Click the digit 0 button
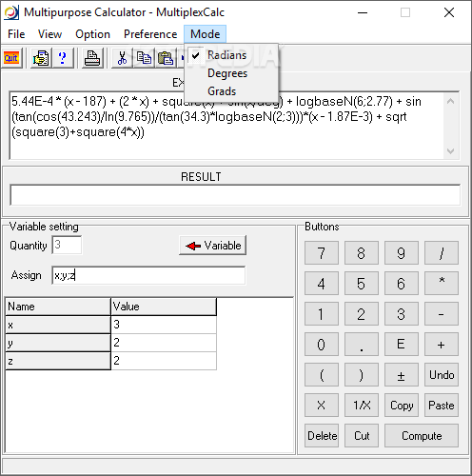Image resolution: width=472 pixels, height=476 pixels. tap(322, 345)
